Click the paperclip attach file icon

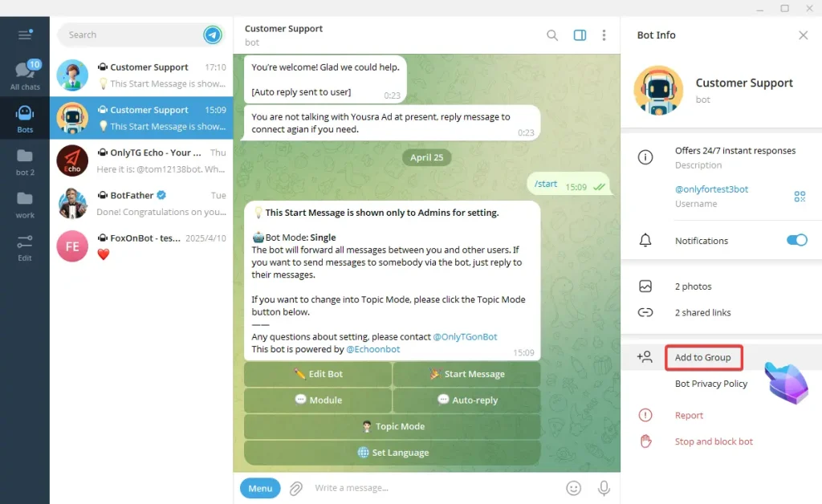point(296,488)
